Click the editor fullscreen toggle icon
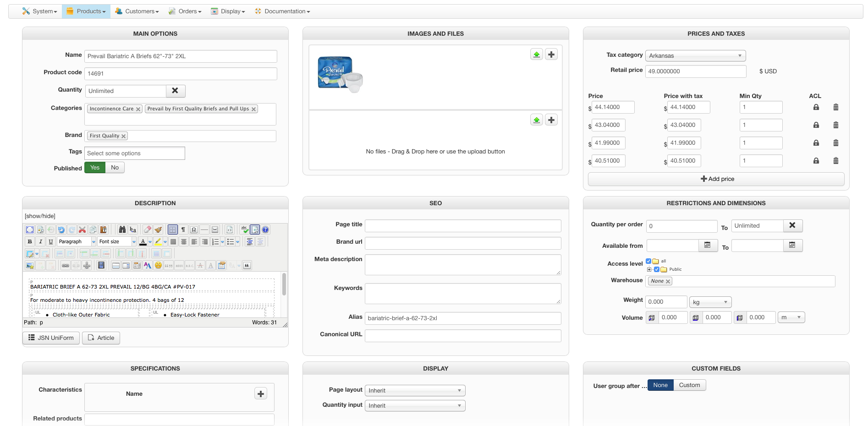 [30, 229]
